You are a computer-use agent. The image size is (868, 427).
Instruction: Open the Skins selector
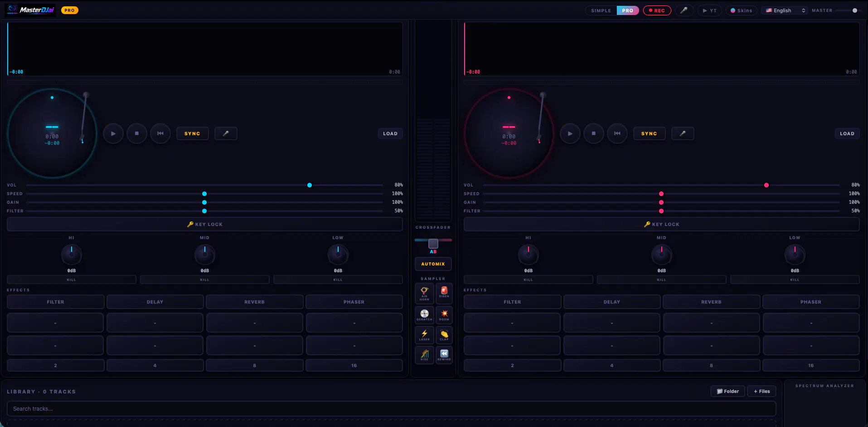click(742, 10)
